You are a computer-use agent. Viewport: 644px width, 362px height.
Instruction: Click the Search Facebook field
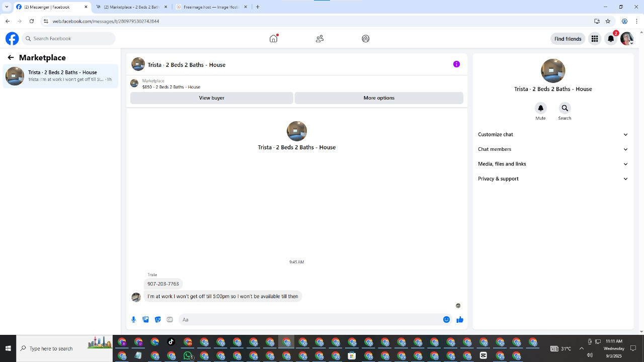tap(69, 39)
